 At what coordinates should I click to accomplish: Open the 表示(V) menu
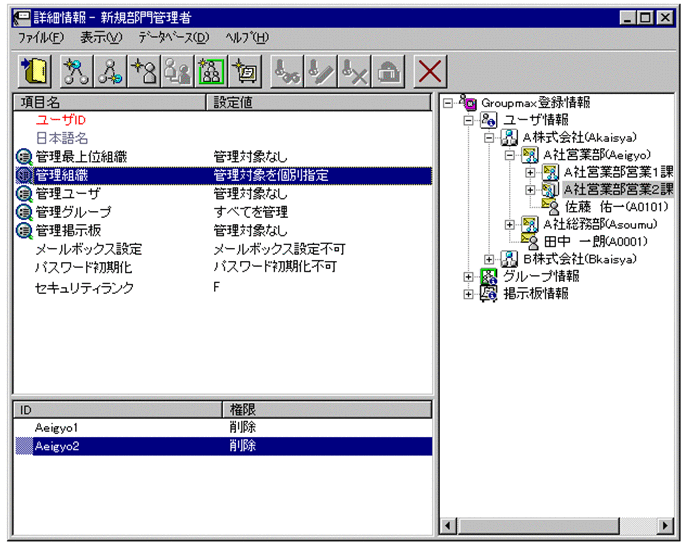point(101,38)
